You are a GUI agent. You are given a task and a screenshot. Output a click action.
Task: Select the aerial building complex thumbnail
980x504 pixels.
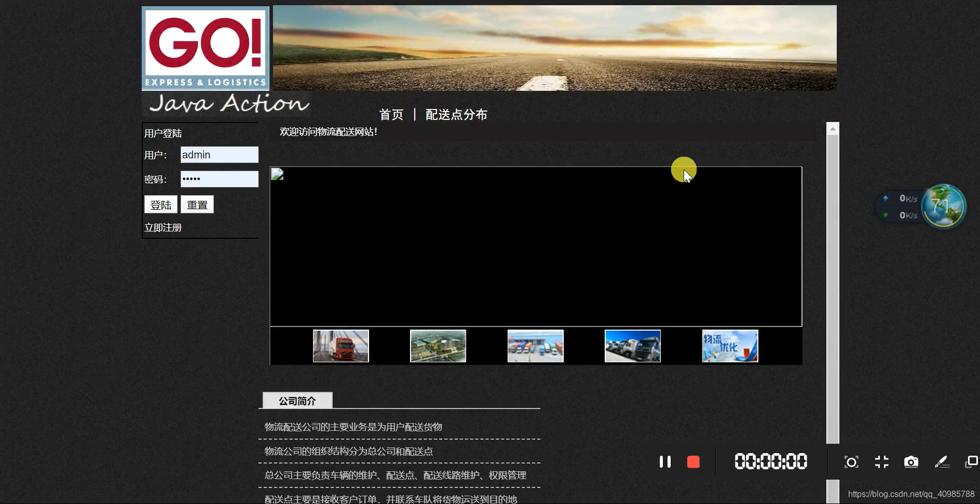click(x=438, y=346)
